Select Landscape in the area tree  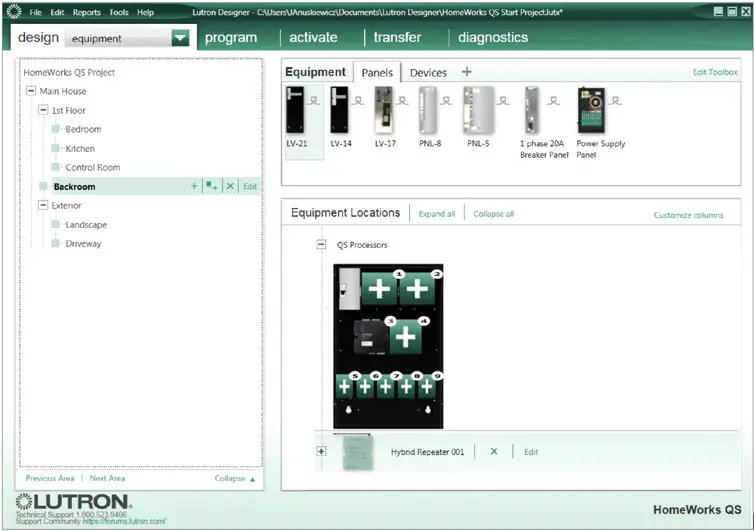86,225
